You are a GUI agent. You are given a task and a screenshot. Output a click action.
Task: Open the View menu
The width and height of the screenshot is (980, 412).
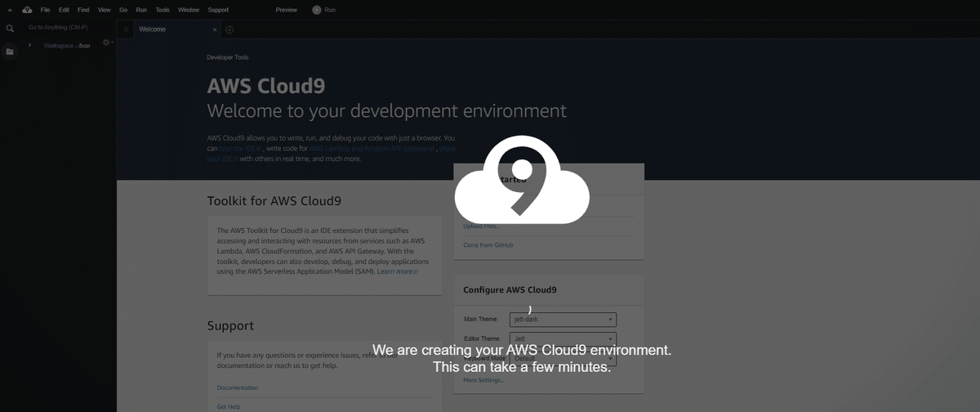[x=105, y=10]
